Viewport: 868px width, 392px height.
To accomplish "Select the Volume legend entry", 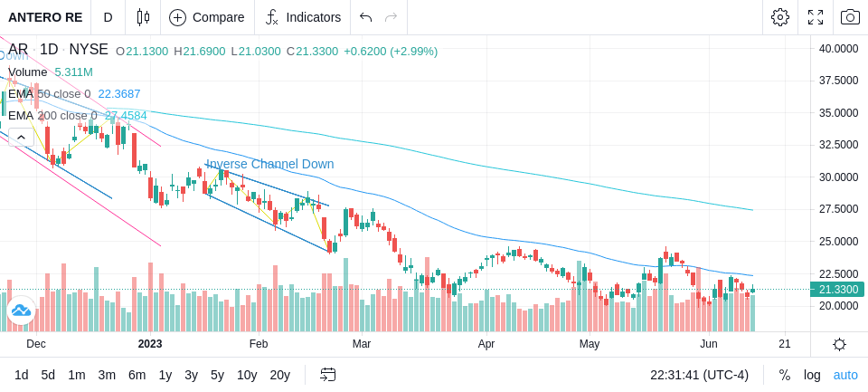I will pos(28,72).
